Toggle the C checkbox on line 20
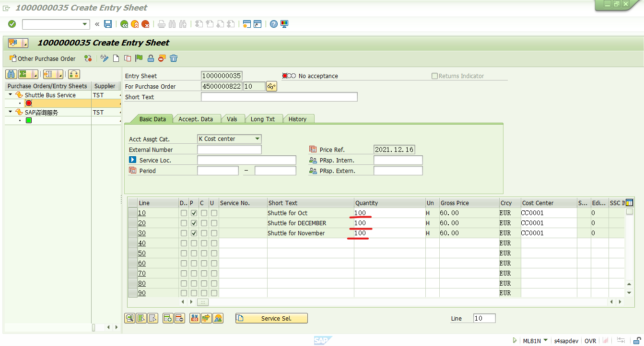The image size is (644, 346). tap(204, 223)
